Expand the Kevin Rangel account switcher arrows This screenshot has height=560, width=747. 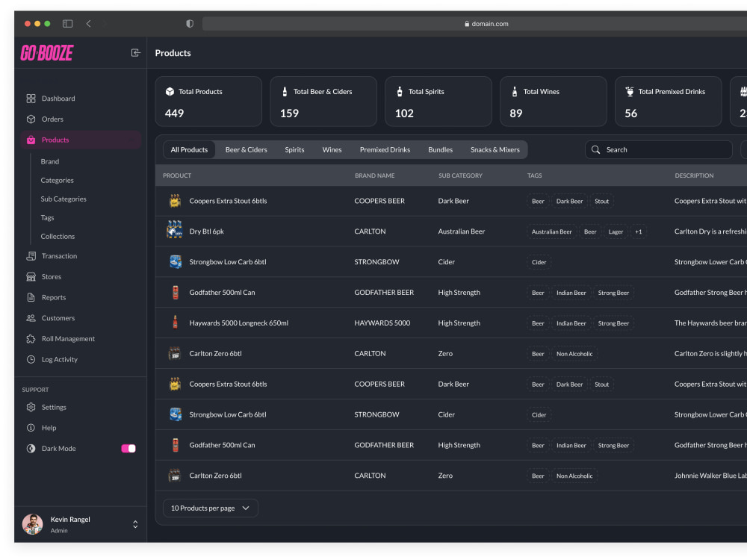[x=135, y=524]
